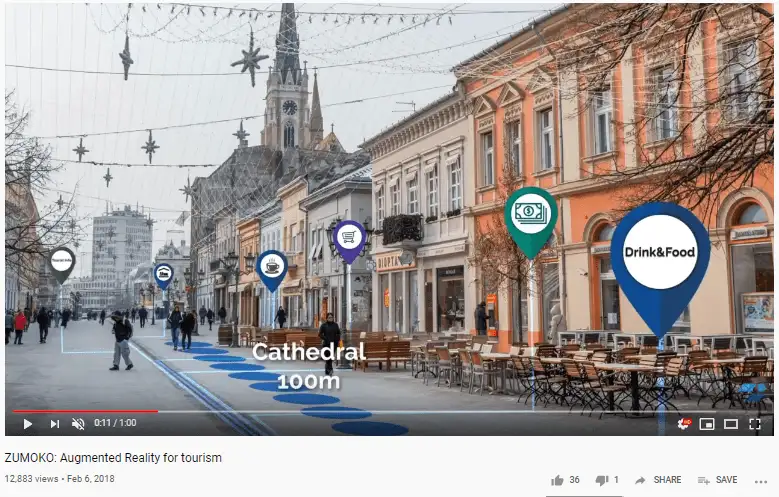Screen dimensions: 779x497
Task: Click the dark tourist info pin
Action: point(62,262)
